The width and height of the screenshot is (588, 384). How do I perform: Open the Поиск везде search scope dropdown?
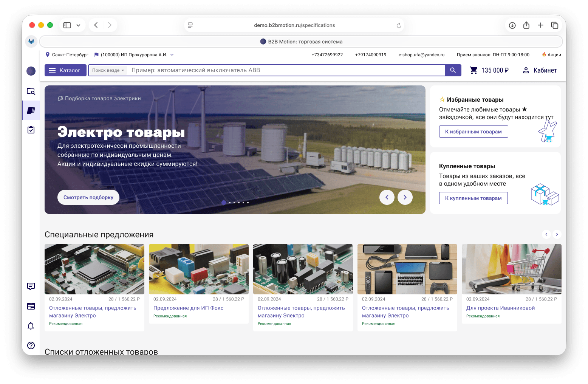(x=108, y=70)
